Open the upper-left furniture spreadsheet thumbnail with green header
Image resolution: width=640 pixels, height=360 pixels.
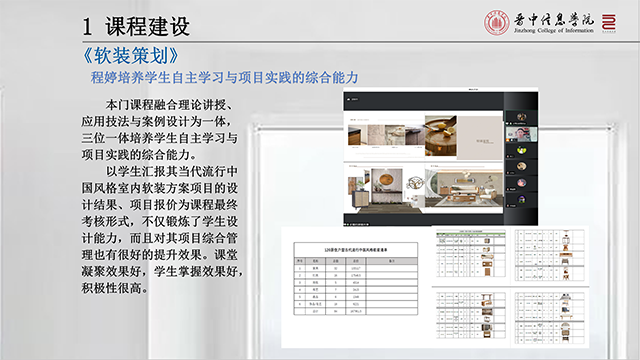click(471, 254)
